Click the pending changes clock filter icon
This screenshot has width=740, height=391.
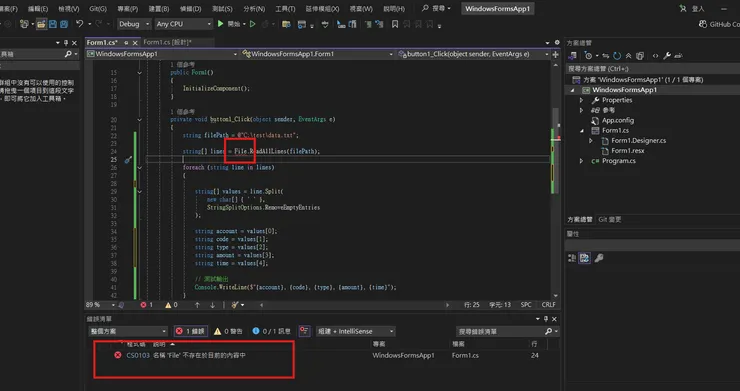pyautogui.click(x=588, y=56)
